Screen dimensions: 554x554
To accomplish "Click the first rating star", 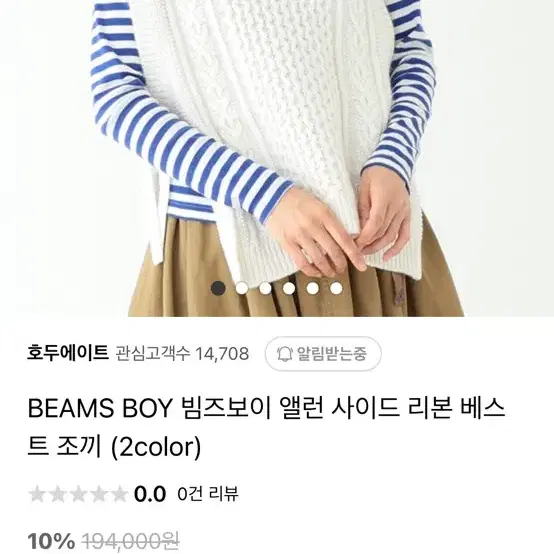I will [x=37, y=494].
